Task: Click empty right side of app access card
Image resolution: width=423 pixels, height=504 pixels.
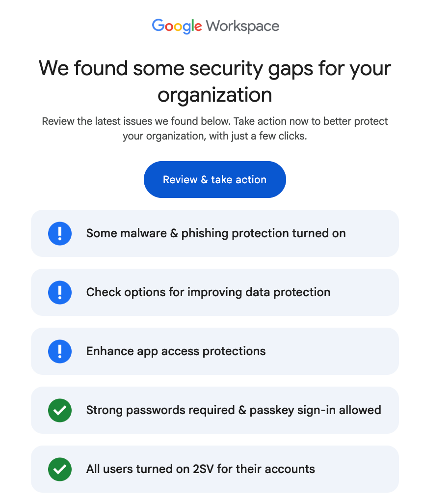Action: (x=344, y=351)
